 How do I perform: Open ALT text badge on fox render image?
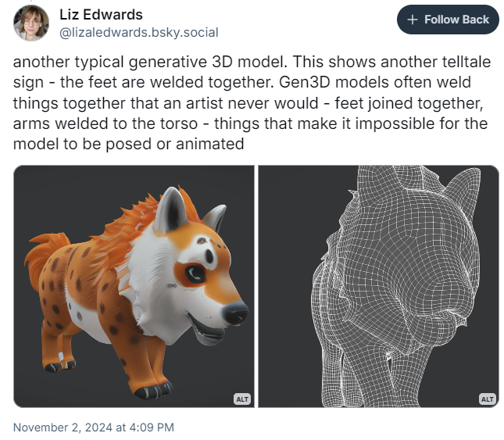[x=242, y=399]
